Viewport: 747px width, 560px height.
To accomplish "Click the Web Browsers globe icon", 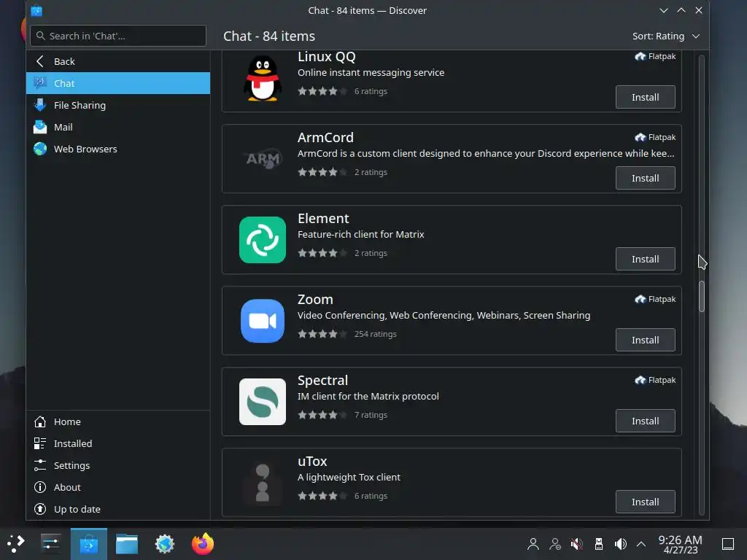I will click(40, 149).
